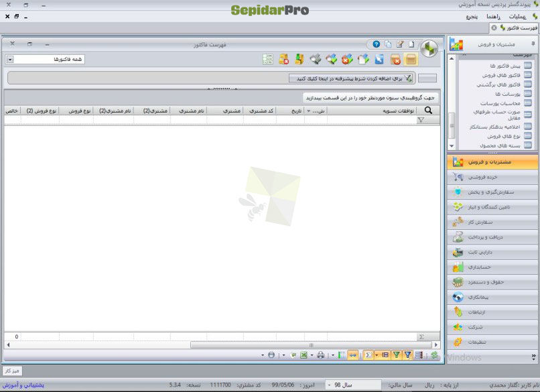Click the edit pencil-on-page icon

tap(400, 44)
